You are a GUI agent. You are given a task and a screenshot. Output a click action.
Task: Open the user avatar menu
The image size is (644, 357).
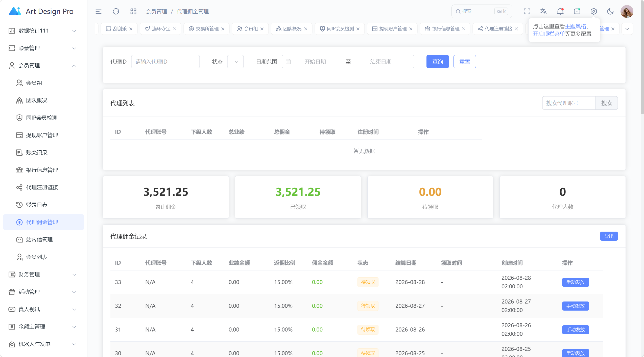627,11
